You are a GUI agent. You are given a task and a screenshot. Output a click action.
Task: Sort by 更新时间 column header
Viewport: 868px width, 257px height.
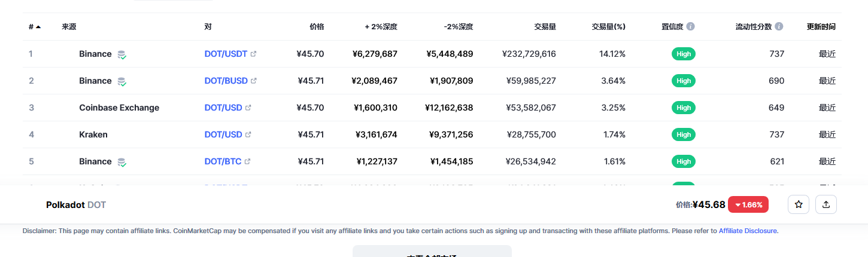click(821, 27)
